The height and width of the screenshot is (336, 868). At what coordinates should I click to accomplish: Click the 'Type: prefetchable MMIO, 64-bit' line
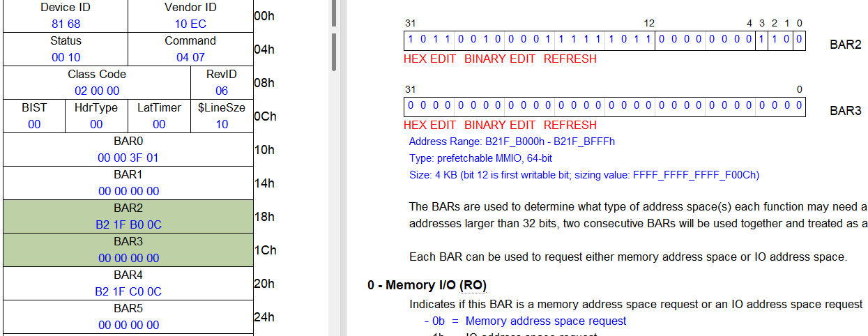click(480, 158)
